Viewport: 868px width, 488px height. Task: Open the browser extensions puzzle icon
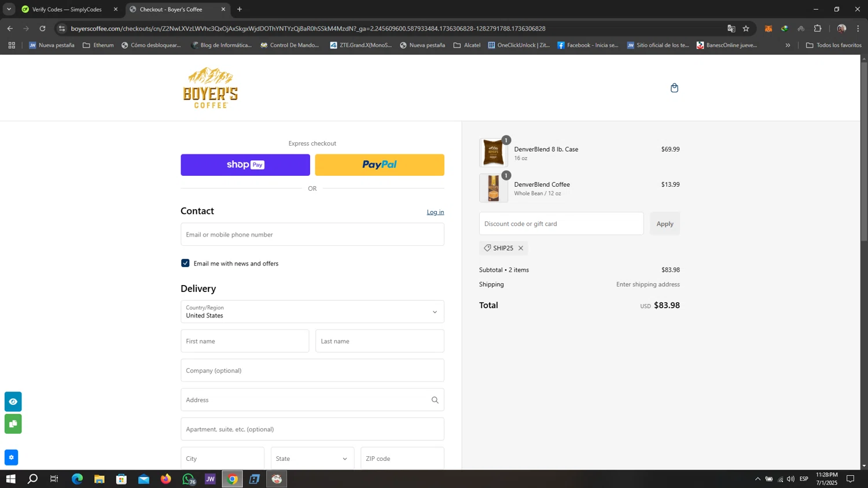[x=818, y=28]
